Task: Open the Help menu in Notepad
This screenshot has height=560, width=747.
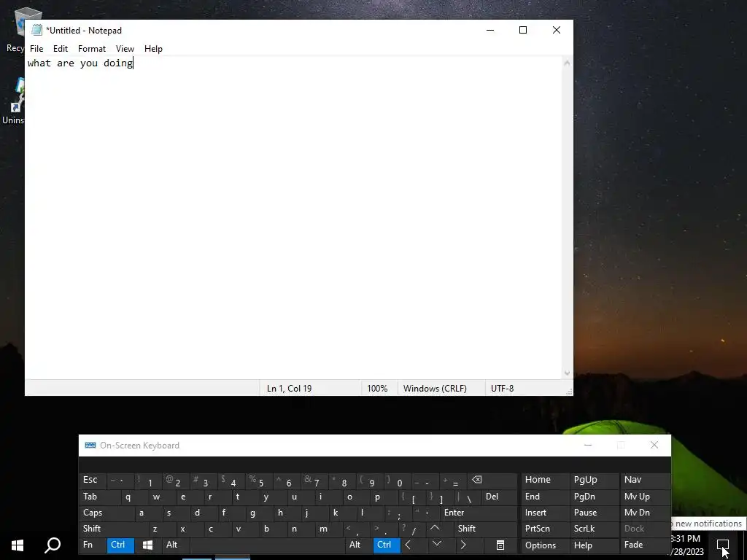Action: [x=153, y=49]
